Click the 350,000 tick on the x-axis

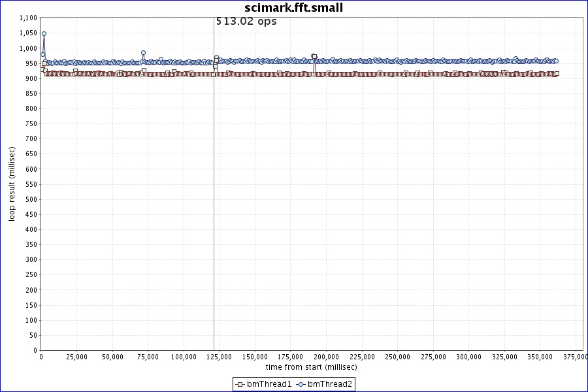coord(540,357)
